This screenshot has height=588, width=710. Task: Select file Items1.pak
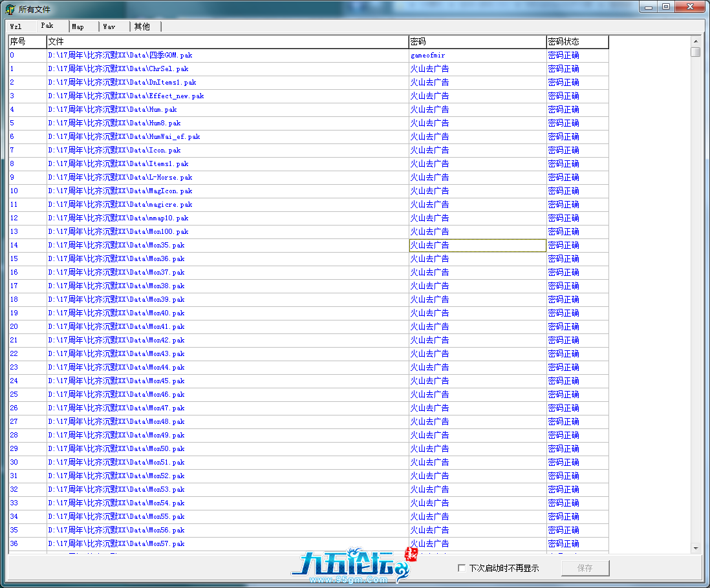(228, 163)
